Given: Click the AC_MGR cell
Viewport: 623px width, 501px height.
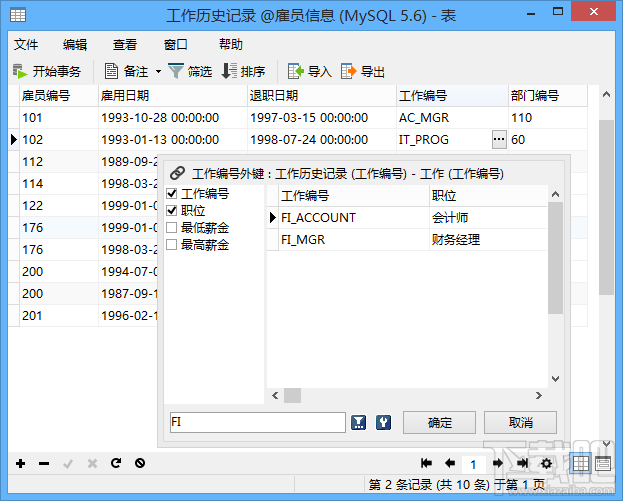Looking at the screenshot, I should point(452,118).
